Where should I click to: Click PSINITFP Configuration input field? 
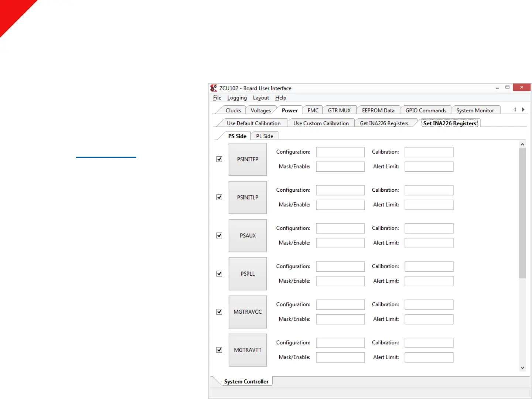tap(340, 152)
